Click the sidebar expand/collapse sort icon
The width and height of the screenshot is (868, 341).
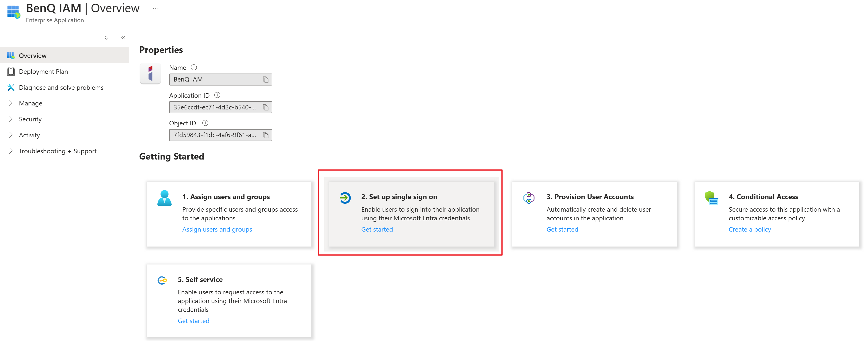pyautogui.click(x=106, y=38)
